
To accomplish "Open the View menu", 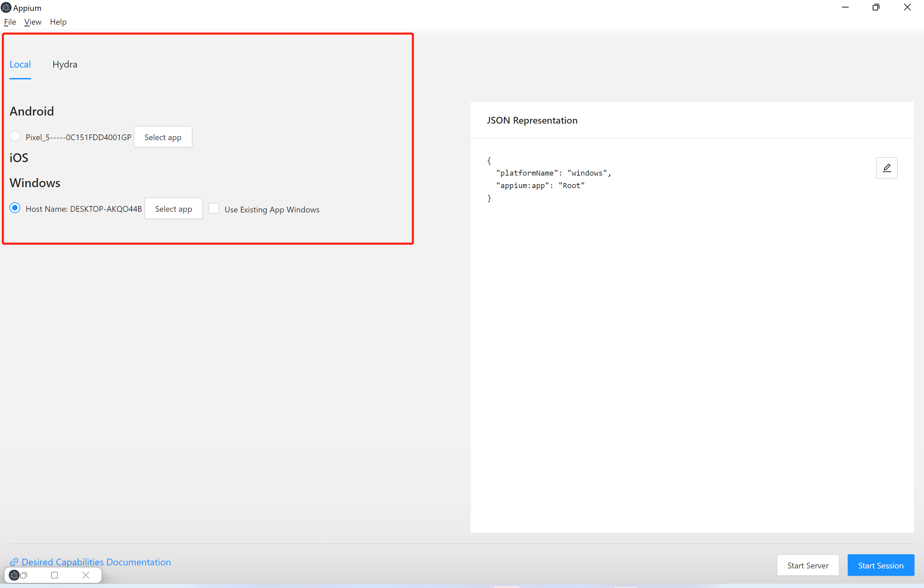I will click(x=33, y=22).
